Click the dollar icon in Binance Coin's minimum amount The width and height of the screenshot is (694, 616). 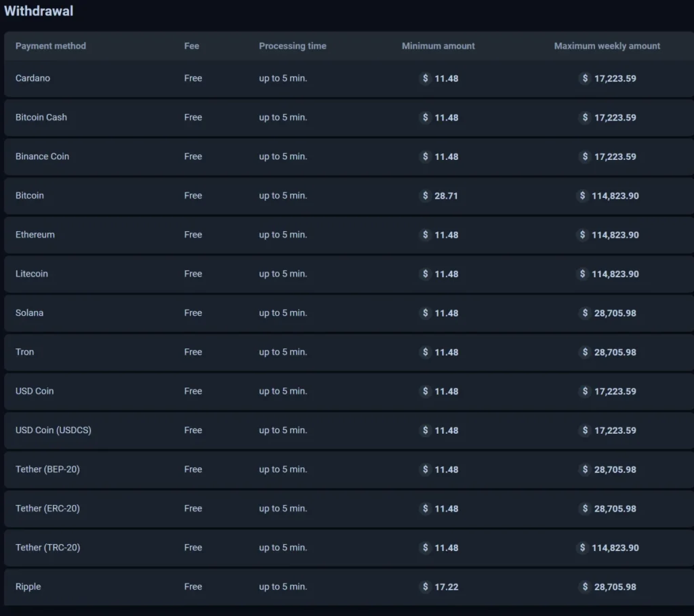426,157
